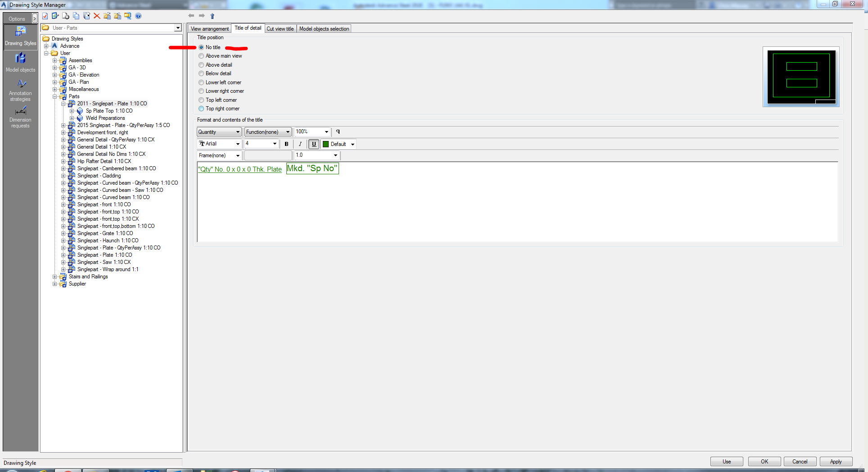Expand the Stairs and Railings tree node
868x472 pixels.
(54, 277)
